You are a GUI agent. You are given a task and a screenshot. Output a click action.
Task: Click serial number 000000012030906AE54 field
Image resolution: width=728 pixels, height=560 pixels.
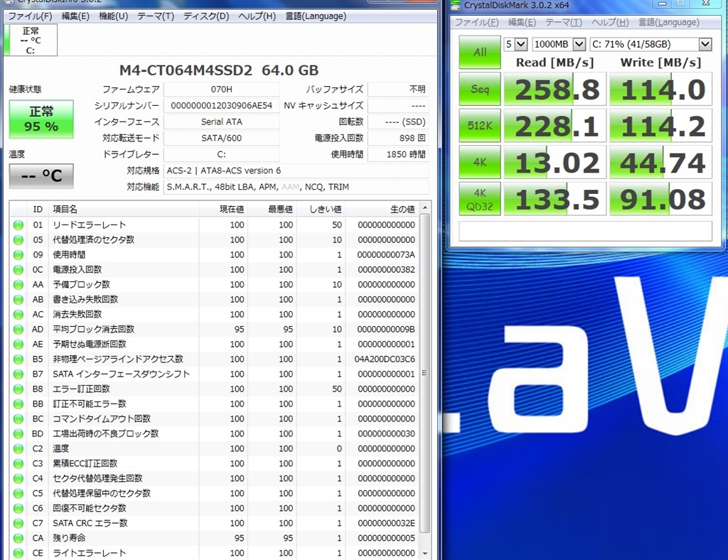(x=222, y=105)
